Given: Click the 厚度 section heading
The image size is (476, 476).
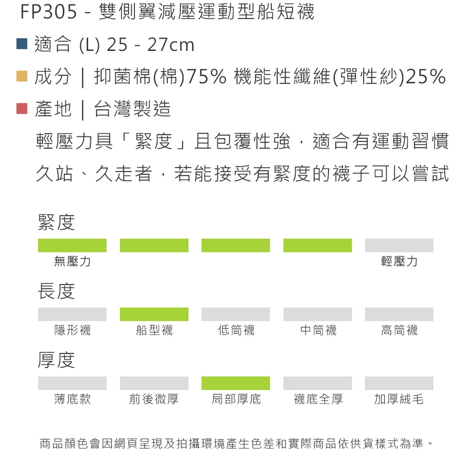Looking at the screenshot, I should pos(56,360).
